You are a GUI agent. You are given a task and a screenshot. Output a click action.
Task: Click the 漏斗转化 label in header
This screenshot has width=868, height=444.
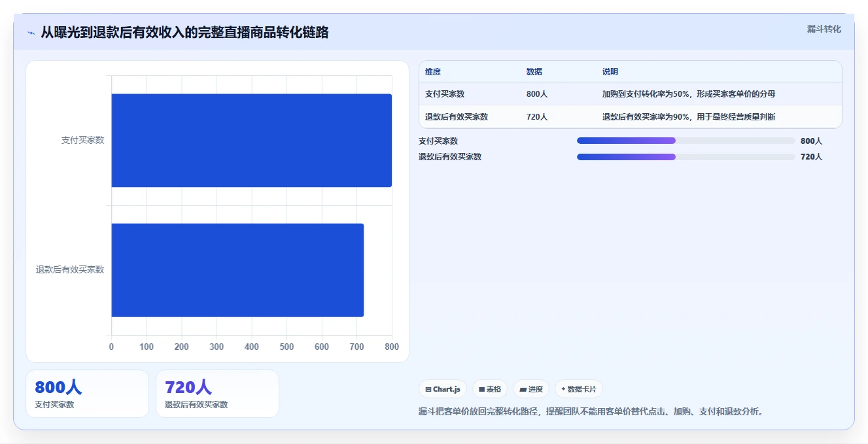824,29
